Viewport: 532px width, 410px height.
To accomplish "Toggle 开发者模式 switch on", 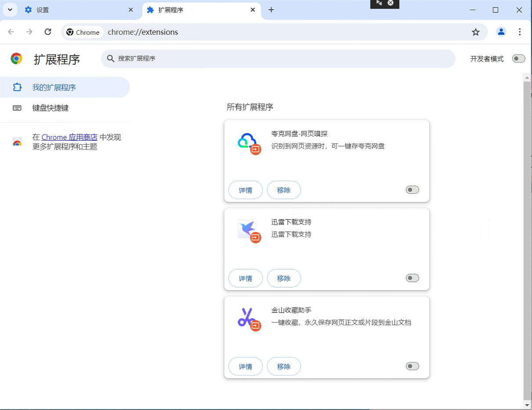I will (518, 59).
